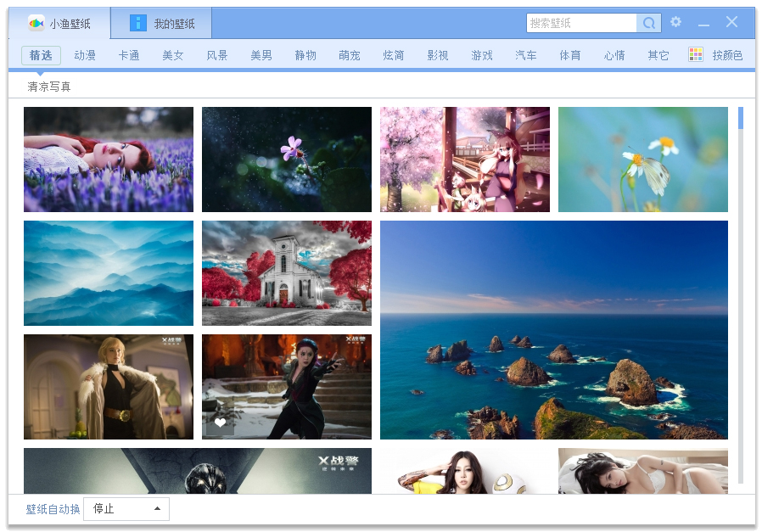The image size is (762, 532).
Task: Open the X战警 woman on snowy steps wallpaper
Action: 287,387
